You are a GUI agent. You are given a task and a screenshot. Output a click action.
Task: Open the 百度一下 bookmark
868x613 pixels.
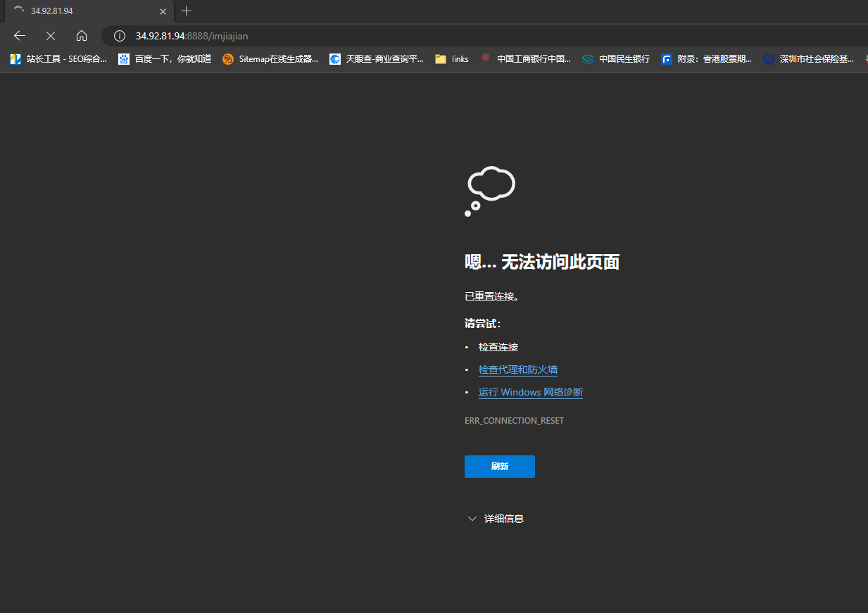165,59
